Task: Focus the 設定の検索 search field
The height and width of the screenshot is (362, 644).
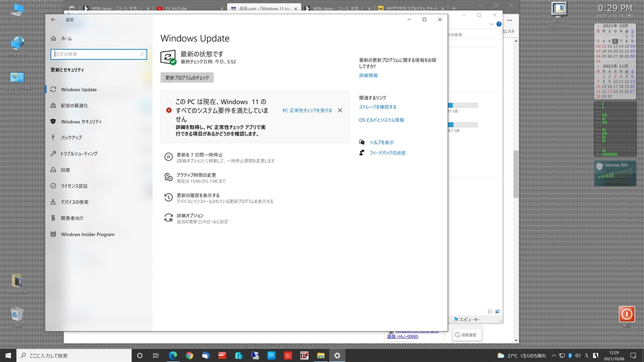Action: pyautogui.click(x=99, y=54)
